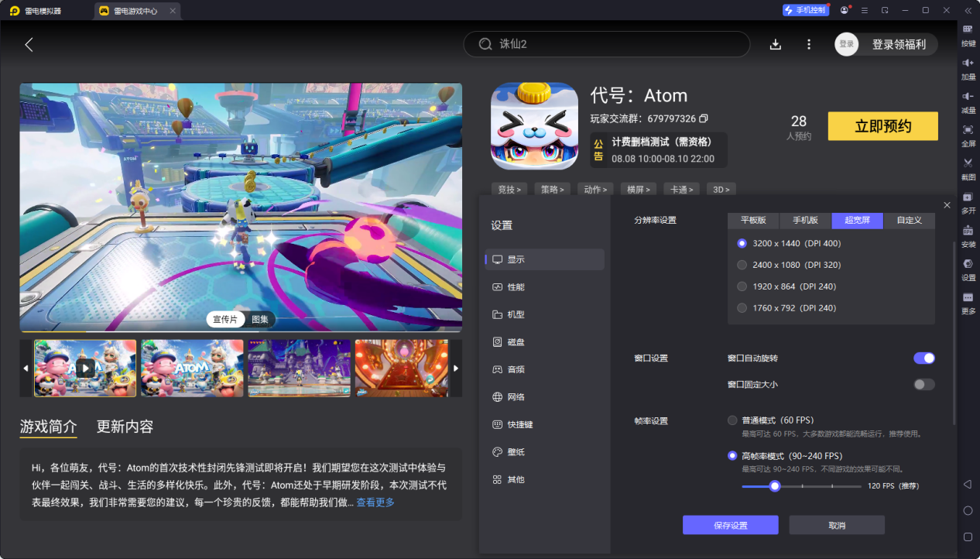This screenshot has height=559, width=980.
Task: Go back using the left arrow icon
Action: click(x=29, y=44)
